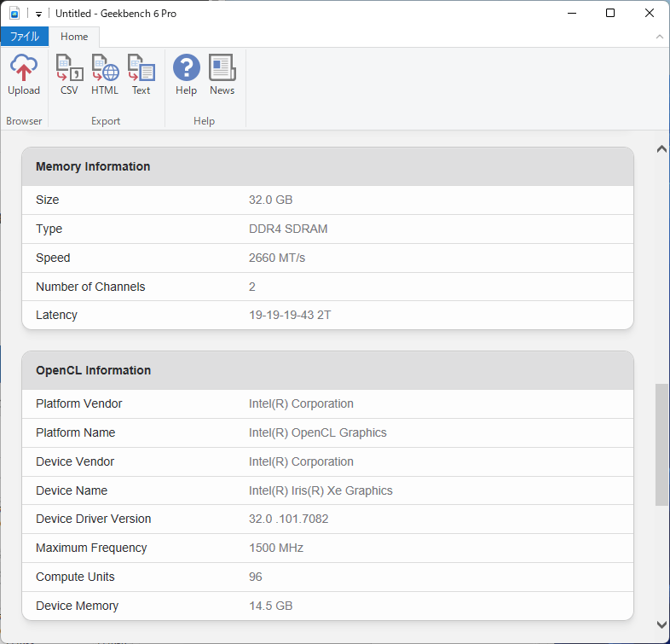Export results as HTML
Image resolution: width=670 pixels, height=644 pixels.
tap(105, 75)
